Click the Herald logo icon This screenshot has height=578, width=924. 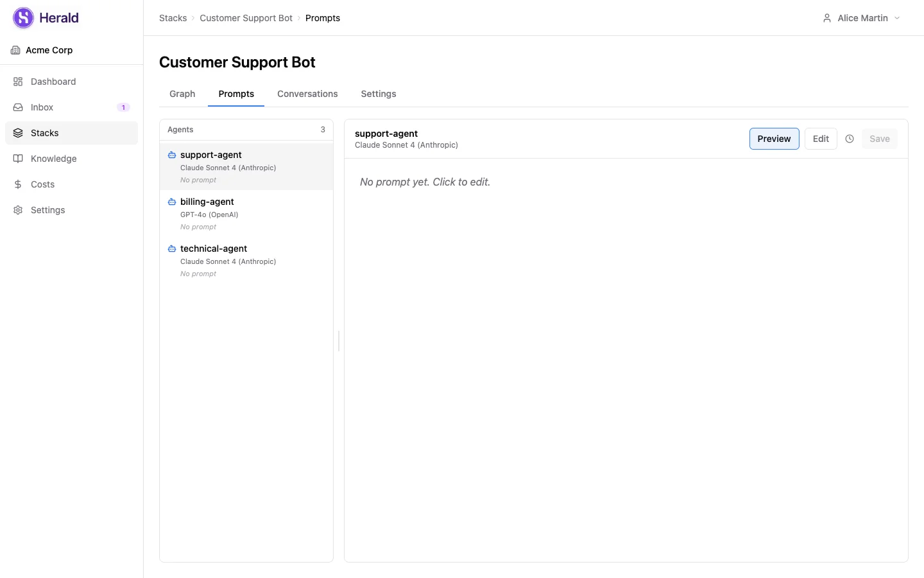[24, 18]
